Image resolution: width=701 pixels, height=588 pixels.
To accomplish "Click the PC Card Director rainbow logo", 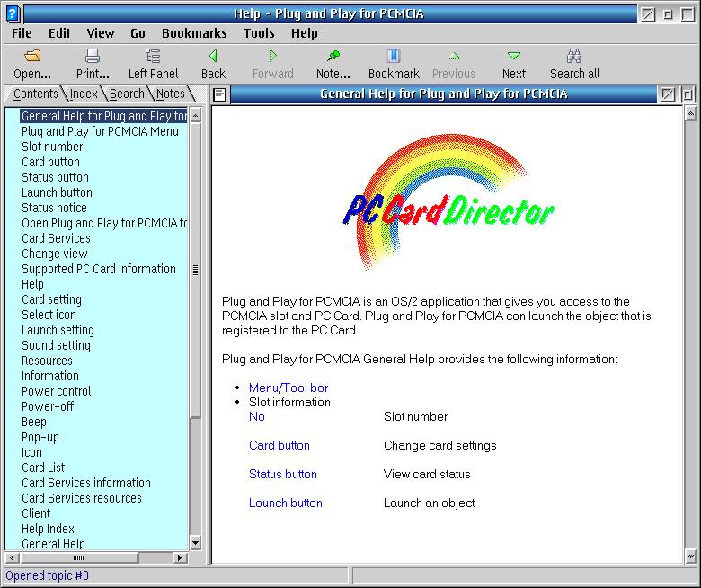I will click(448, 202).
